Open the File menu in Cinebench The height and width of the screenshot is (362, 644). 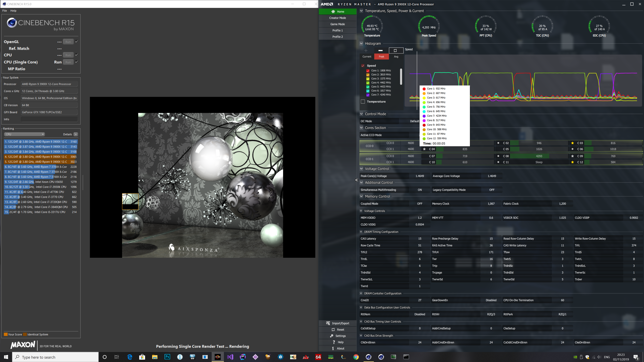(x=5, y=11)
